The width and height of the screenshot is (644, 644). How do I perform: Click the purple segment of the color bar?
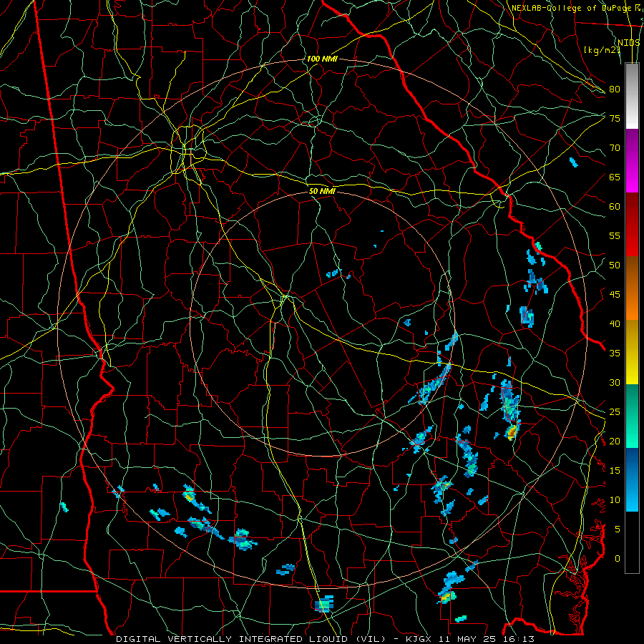click(632, 145)
